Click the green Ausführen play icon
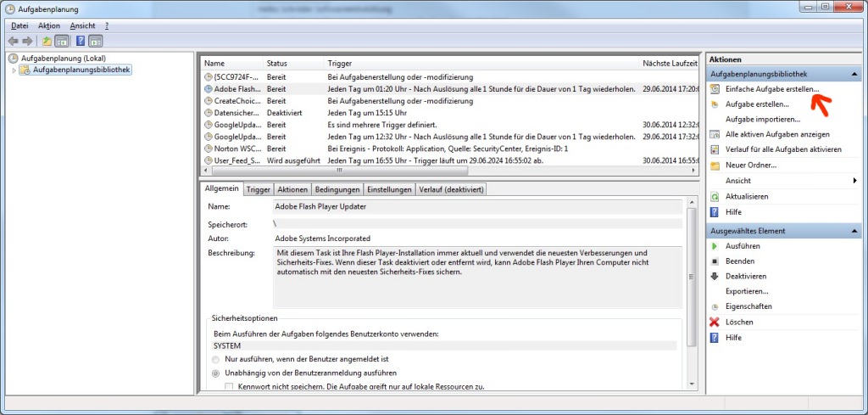This screenshot has height=415, width=868. click(715, 246)
